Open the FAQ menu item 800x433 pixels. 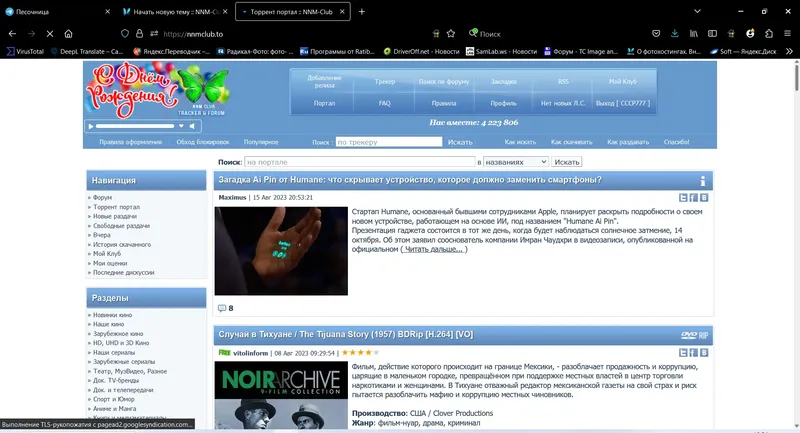click(385, 103)
